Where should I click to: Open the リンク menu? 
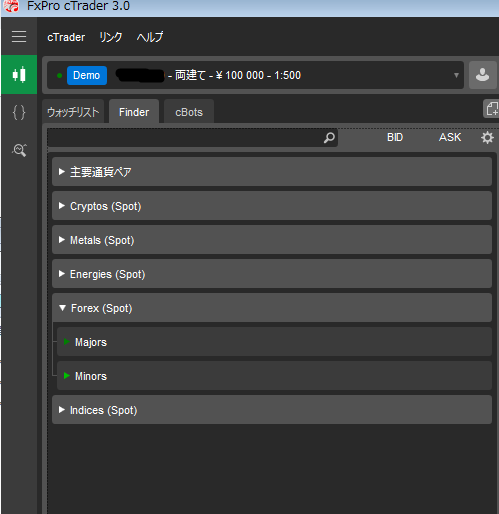coord(111,37)
